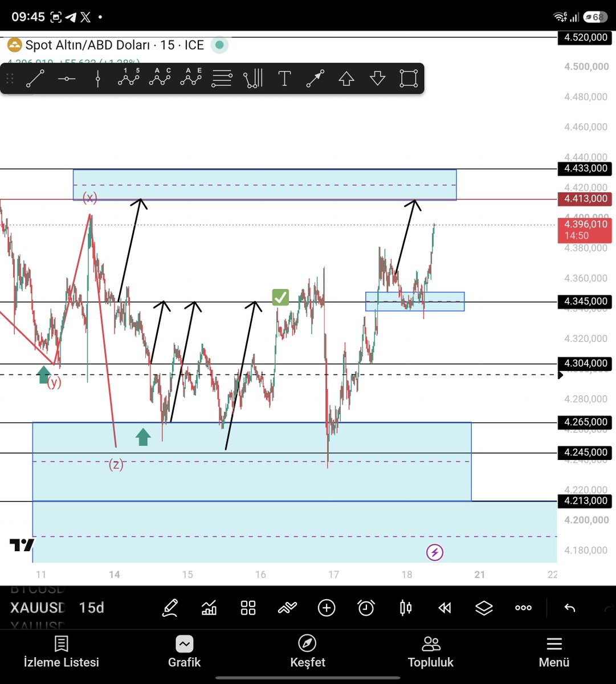
Task: Add an up arrow marker
Action: coord(346,78)
